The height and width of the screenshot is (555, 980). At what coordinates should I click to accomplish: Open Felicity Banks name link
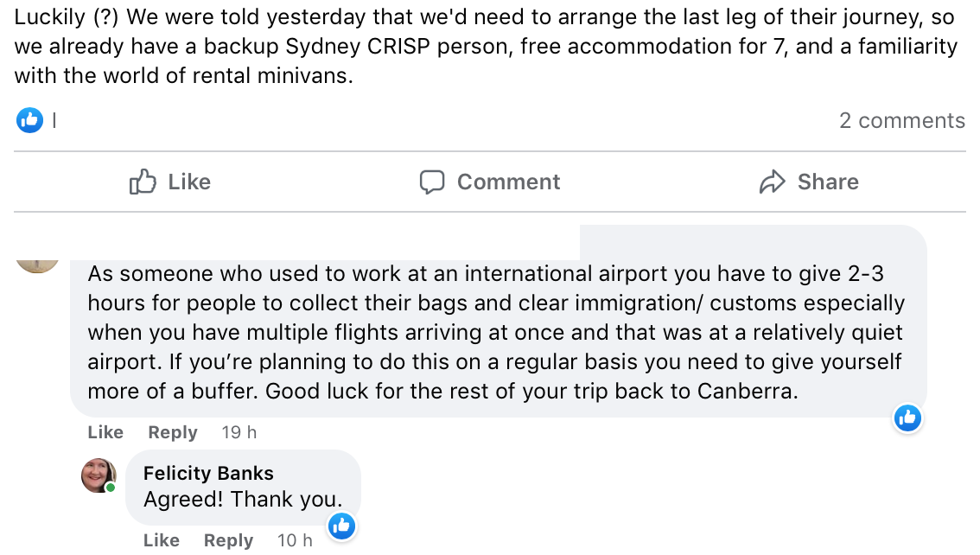[x=208, y=473]
